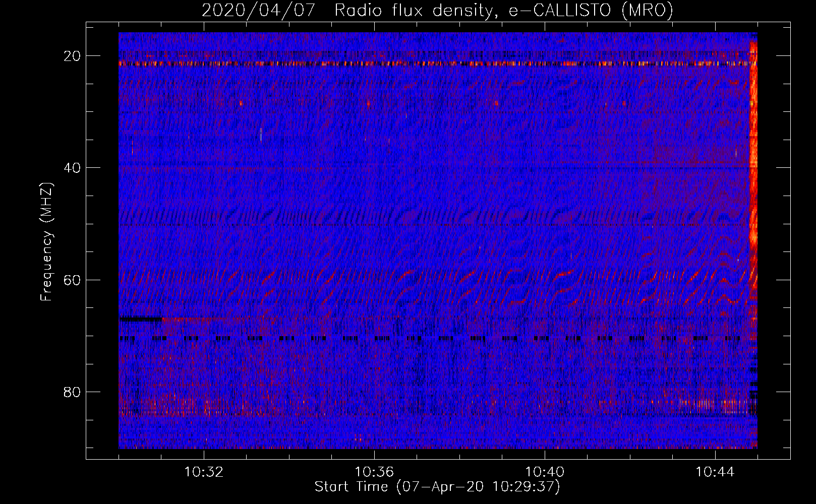Click the '80' frequency tick label
816x504 pixels.
[73, 392]
